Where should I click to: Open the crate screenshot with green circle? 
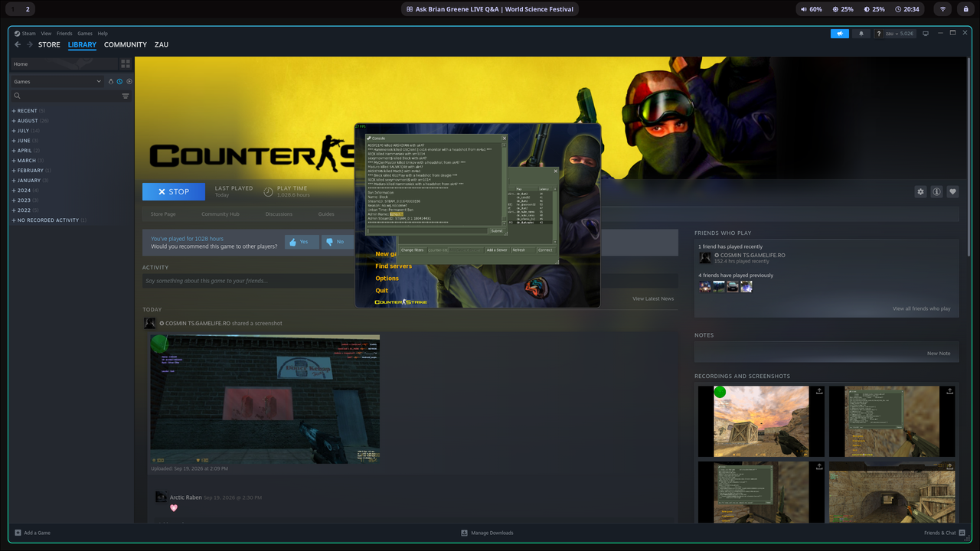(760, 421)
